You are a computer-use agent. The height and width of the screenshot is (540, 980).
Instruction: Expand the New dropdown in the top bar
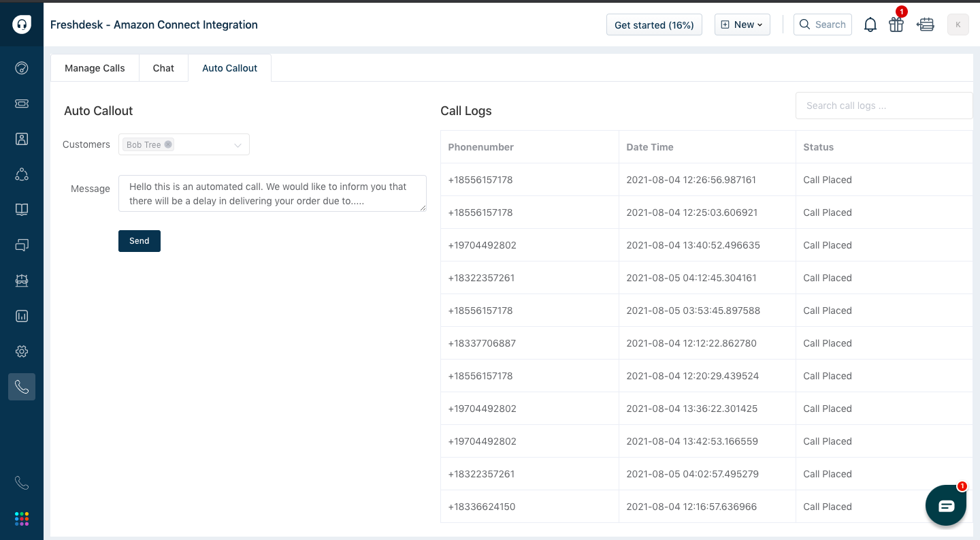pyautogui.click(x=742, y=25)
